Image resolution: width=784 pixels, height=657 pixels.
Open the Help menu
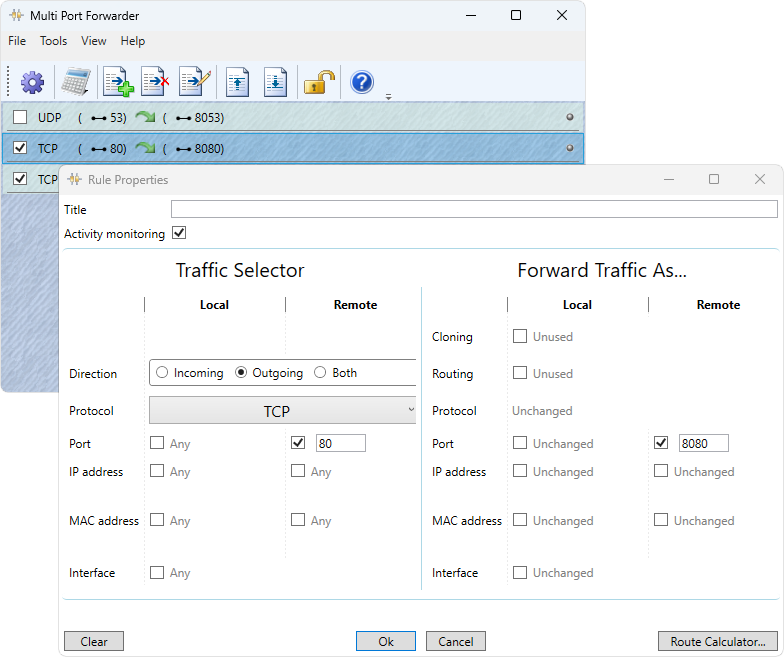pos(132,41)
